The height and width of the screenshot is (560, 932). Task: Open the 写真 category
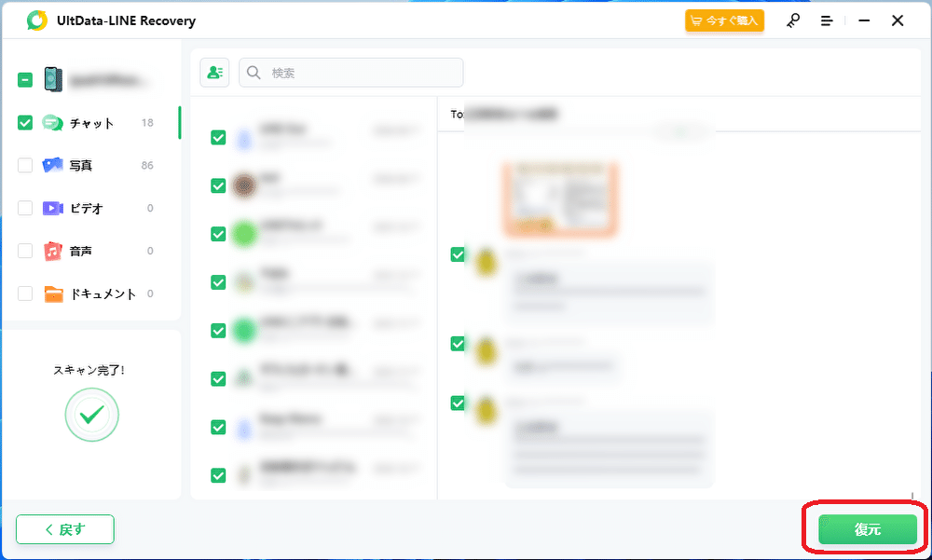tap(81, 165)
